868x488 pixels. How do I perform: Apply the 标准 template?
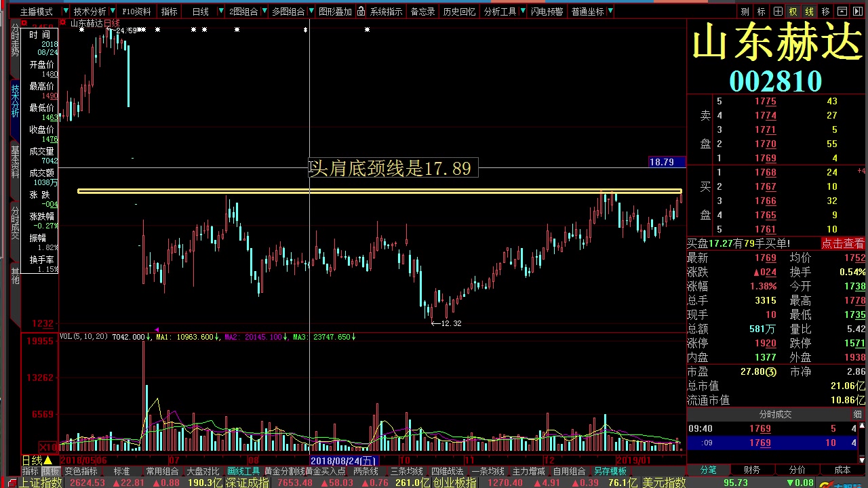point(121,471)
